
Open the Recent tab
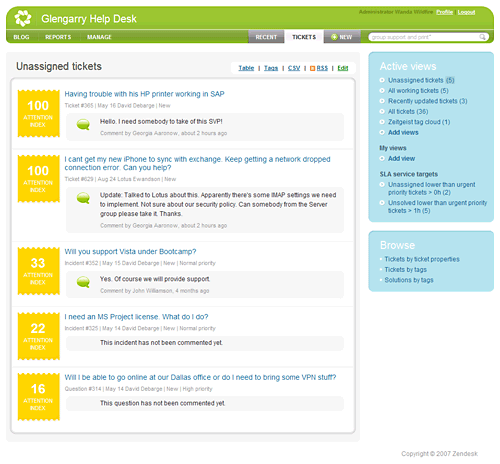click(266, 37)
